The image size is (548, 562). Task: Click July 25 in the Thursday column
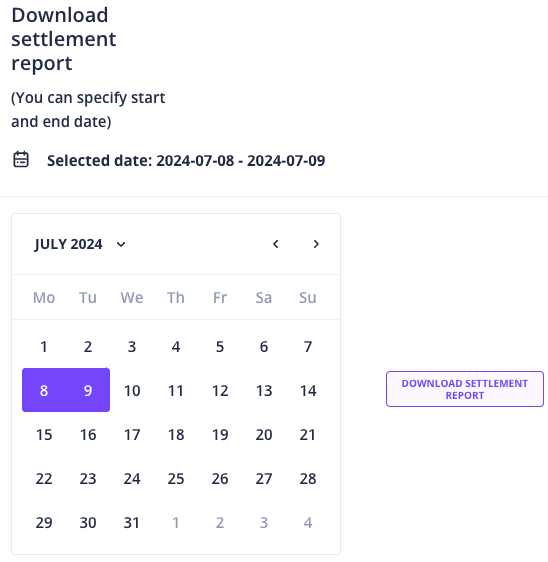point(176,478)
